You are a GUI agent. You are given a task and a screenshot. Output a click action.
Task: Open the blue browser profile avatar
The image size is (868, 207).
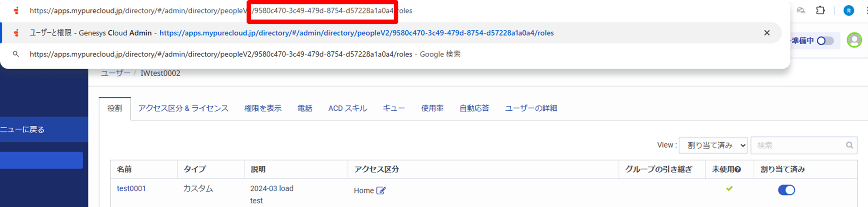(x=848, y=10)
